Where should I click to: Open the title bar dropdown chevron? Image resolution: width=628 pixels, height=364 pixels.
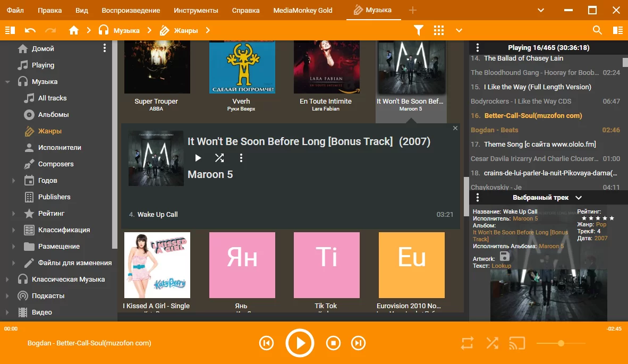click(541, 10)
